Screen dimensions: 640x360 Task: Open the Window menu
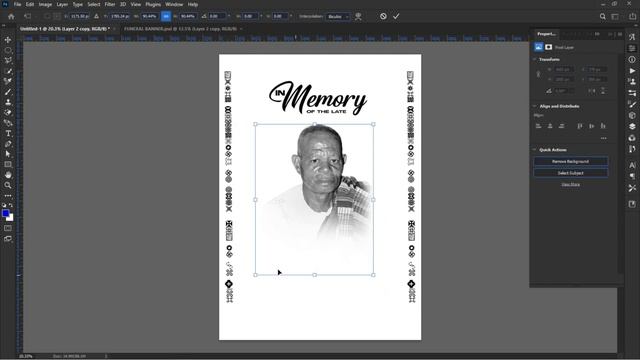click(174, 4)
